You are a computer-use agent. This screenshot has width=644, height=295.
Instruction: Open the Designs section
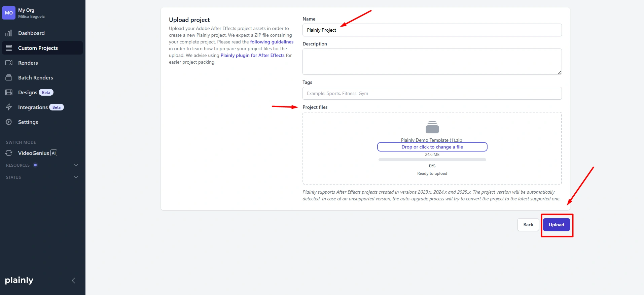click(x=42, y=92)
